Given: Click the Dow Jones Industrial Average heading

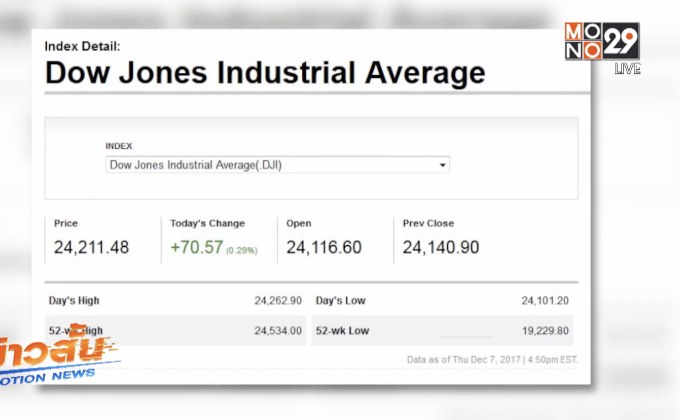Looking at the screenshot, I should coord(265,73).
